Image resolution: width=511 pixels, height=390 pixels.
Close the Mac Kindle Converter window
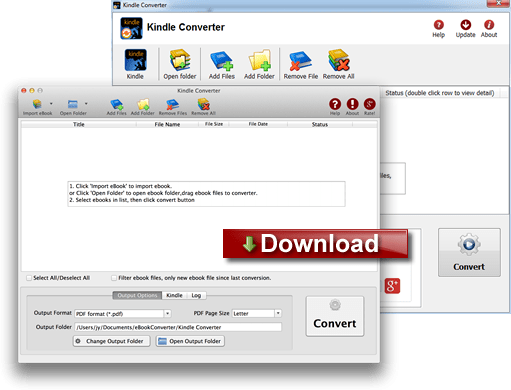click(24, 90)
